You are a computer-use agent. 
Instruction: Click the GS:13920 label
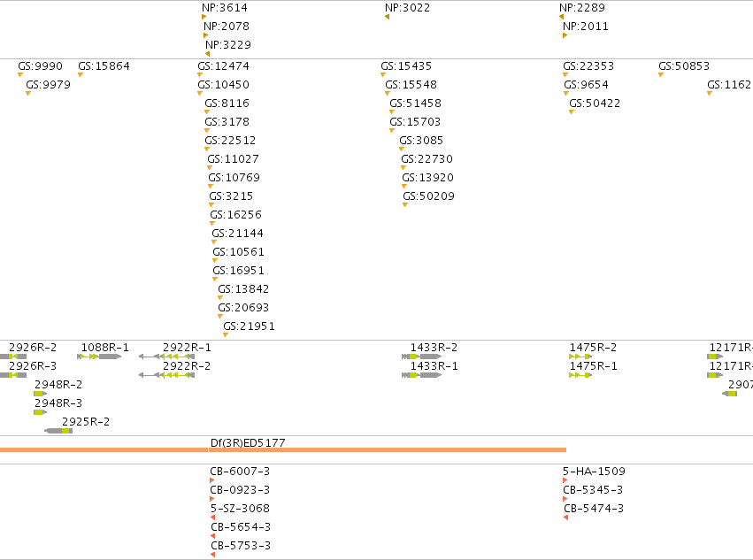pyautogui.click(x=428, y=178)
